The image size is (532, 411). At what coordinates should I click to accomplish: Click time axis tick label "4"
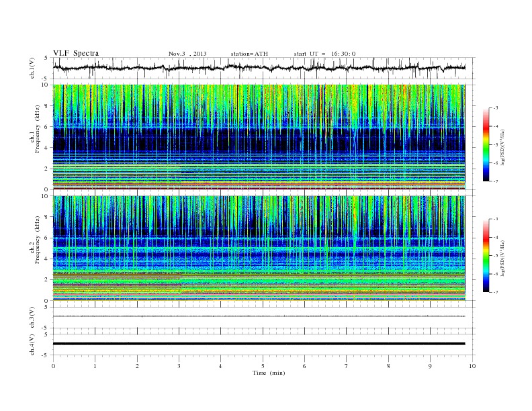pyautogui.click(x=220, y=366)
